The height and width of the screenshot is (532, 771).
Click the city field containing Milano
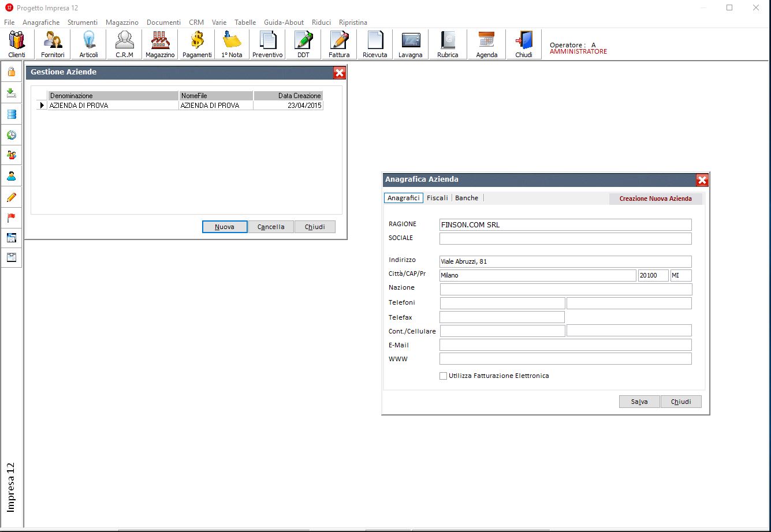point(538,275)
